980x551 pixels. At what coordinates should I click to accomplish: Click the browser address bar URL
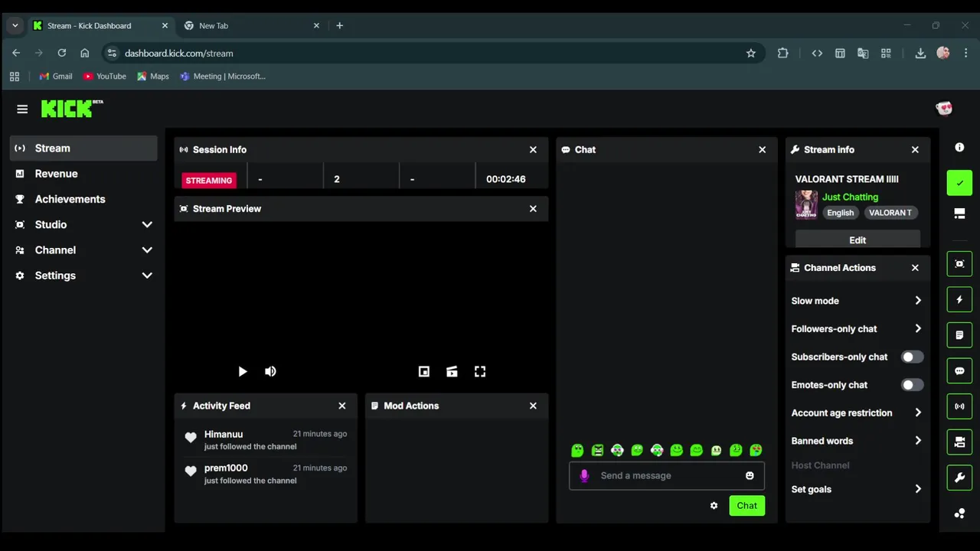tap(179, 53)
